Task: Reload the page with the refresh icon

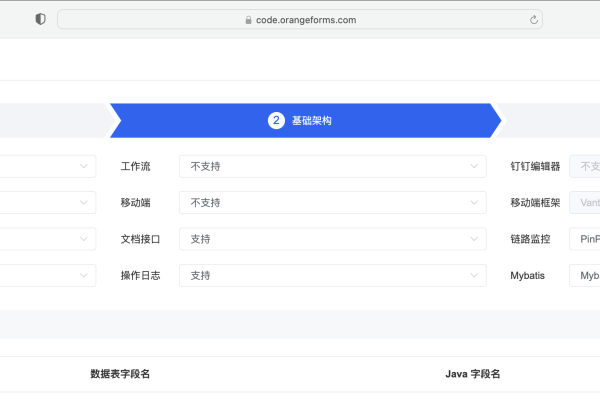Action: point(534,20)
